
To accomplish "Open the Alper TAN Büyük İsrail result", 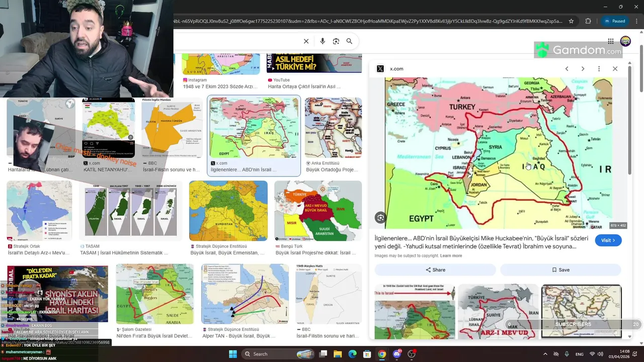I will [x=245, y=294].
